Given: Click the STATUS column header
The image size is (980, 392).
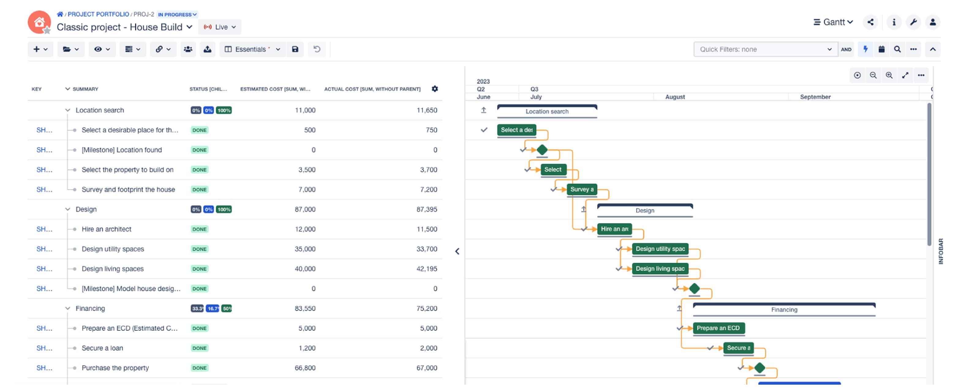Looking at the screenshot, I should pyautogui.click(x=208, y=89).
